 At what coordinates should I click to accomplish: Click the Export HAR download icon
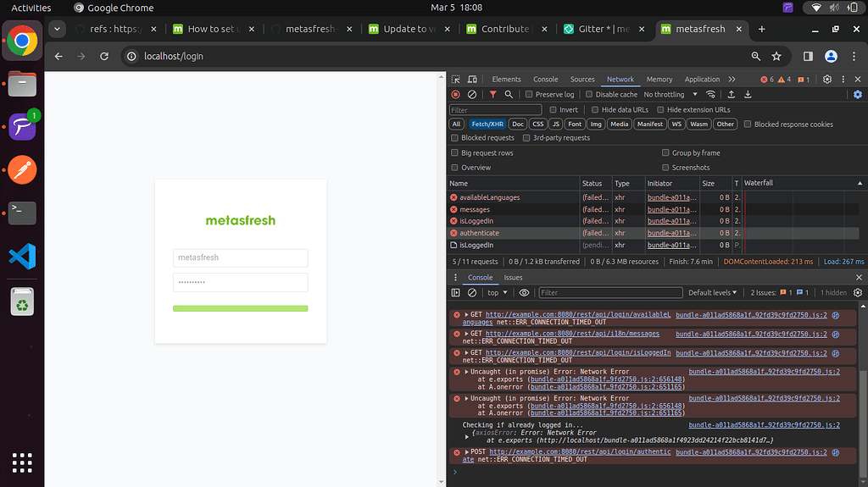pos(748,95)
